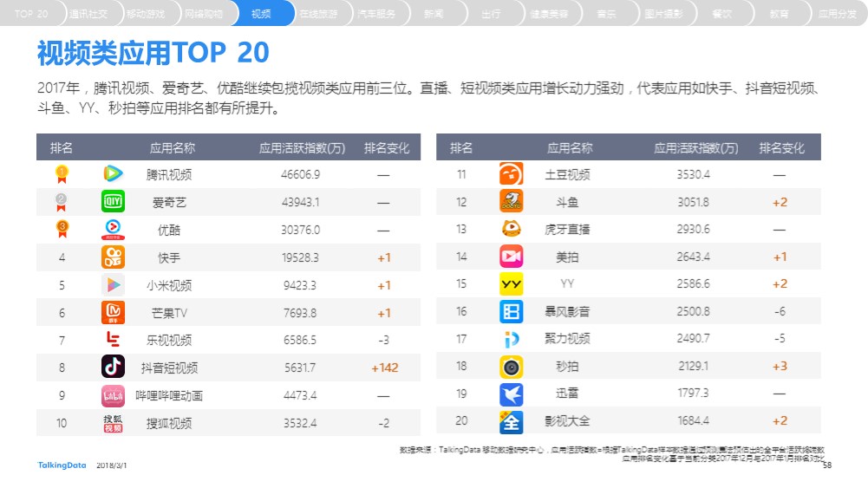Click the 抖音短视频 app icon
This screenshot has width=868, height=488.
pyautogui.click(x=113, y=367)
